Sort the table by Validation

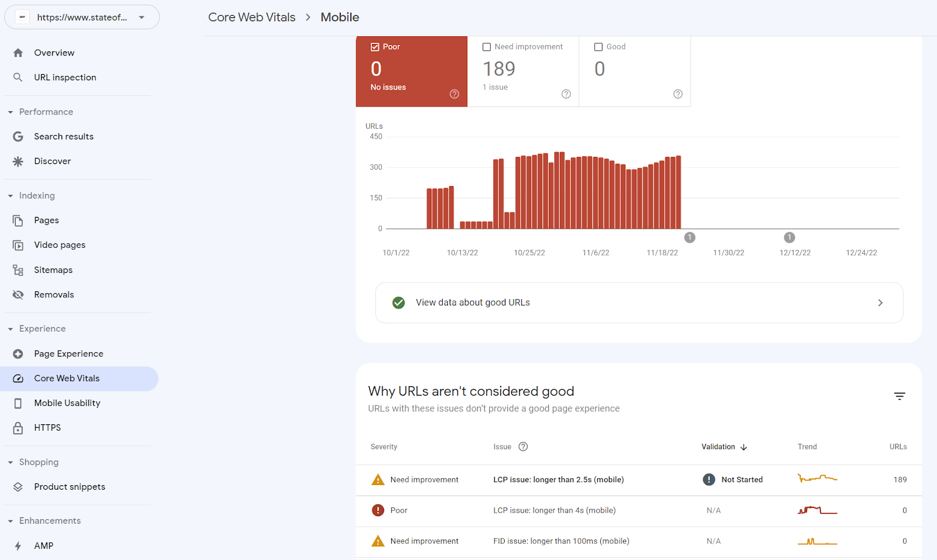click(x=723, y=446)
